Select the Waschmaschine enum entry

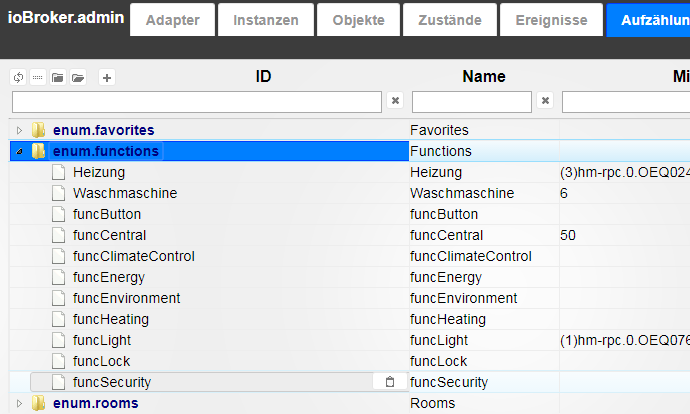(x=124, y=193)
